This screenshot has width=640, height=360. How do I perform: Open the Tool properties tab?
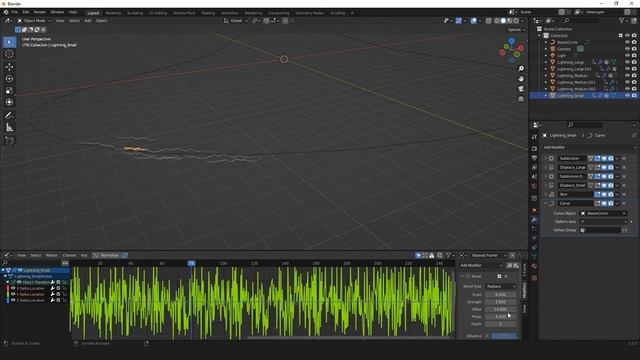[x=534, y=137]
